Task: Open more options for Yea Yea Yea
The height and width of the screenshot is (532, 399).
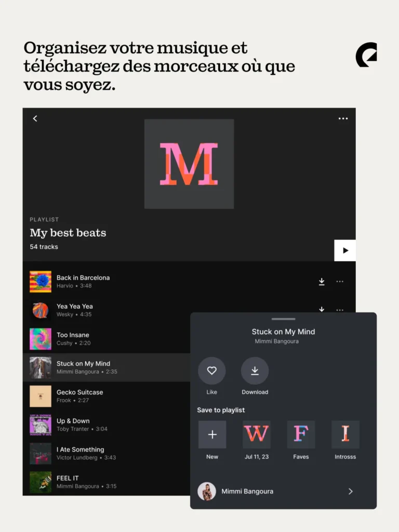Action: point(340,310)
